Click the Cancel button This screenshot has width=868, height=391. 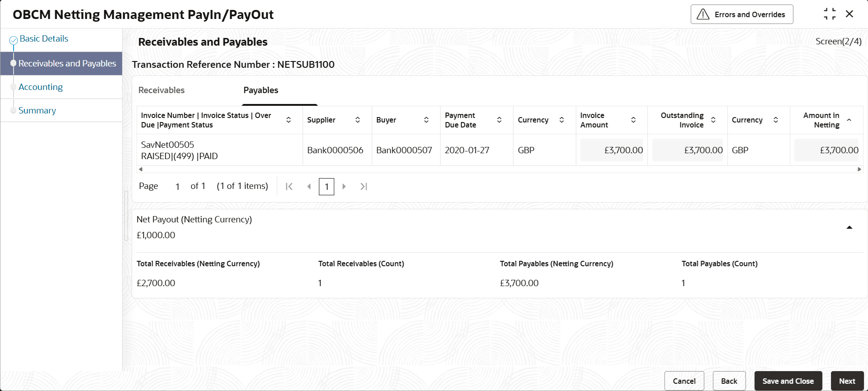pyautogui.click(x=684, y=381)
